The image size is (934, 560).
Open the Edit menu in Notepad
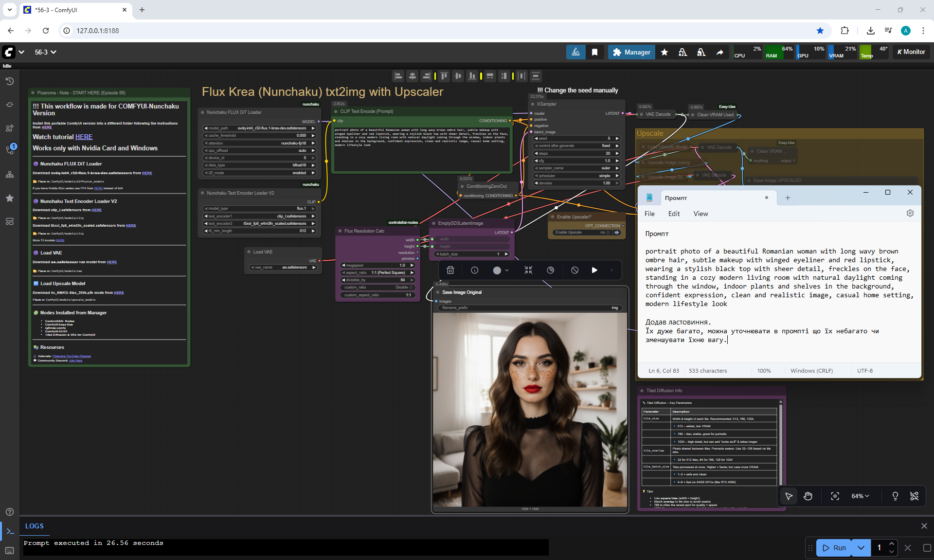pyautogui.click(x=674, y=214)
